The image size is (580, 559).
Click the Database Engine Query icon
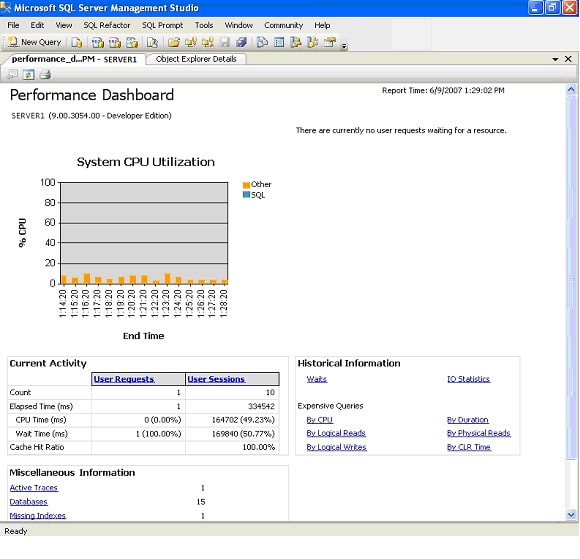coord(77,42)
